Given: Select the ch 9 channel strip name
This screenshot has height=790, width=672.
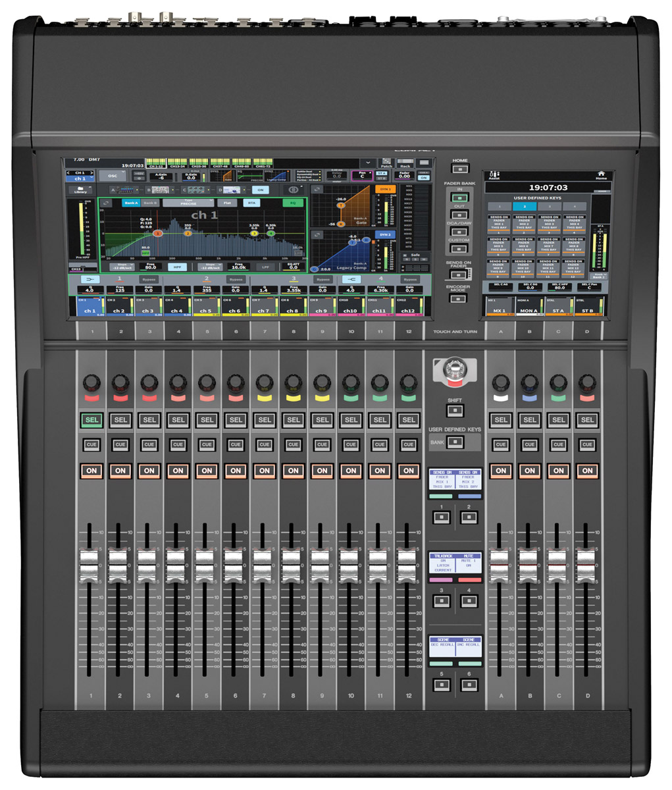Looking at the screenshot, I should (321, 310).
